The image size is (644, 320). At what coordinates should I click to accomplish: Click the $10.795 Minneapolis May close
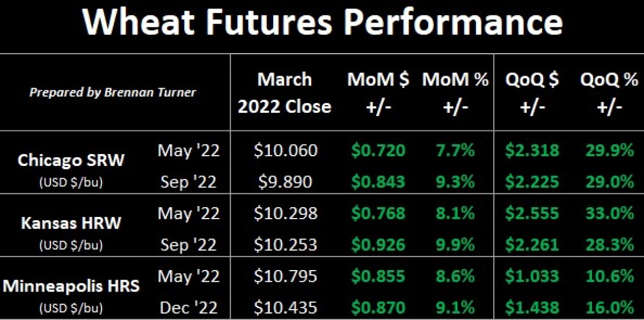pyautogui.click(x=286, y=277)
